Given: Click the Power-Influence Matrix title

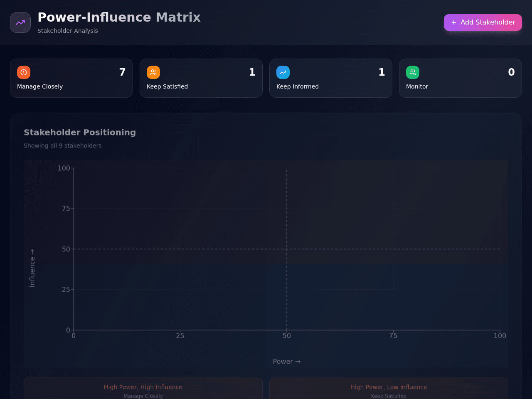Looking at the screenshot, I should 119,17.
